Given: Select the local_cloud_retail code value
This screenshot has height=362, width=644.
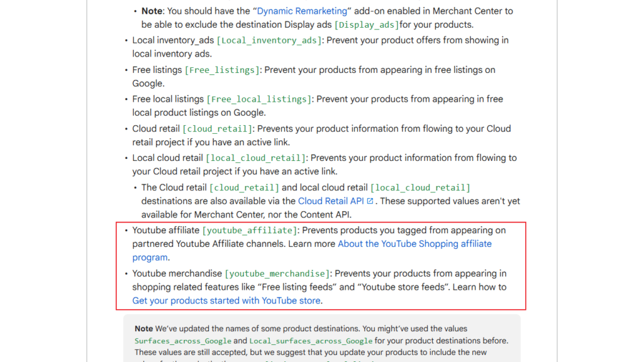Looking at the screenshot, I should 255,158.
